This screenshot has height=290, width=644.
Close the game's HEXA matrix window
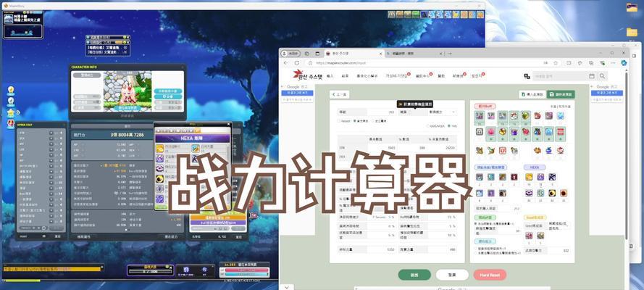pos(229,125)
